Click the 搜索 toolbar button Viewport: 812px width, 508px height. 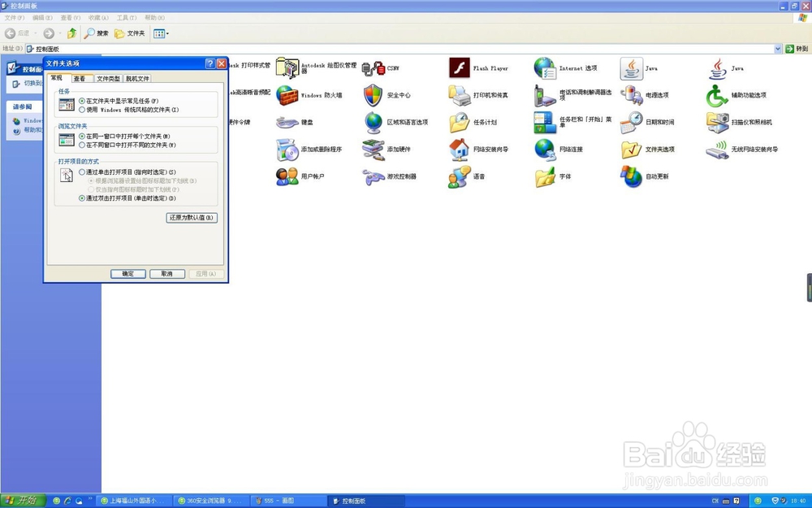(x=97, y=33)
